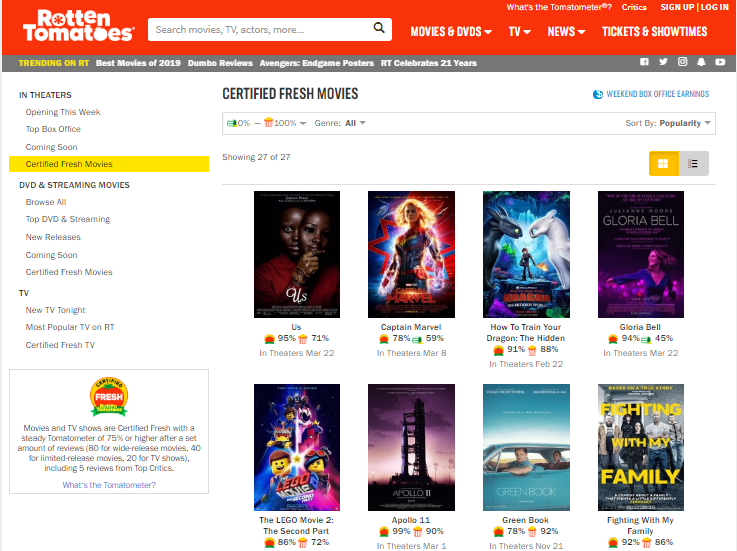Open Fighting With My Family poster
The height and width of the screenshot is (551, 737).
coord(641,448)
